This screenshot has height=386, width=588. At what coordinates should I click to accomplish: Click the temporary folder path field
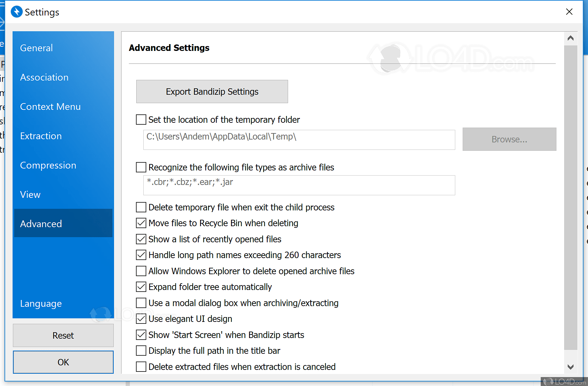299,140
